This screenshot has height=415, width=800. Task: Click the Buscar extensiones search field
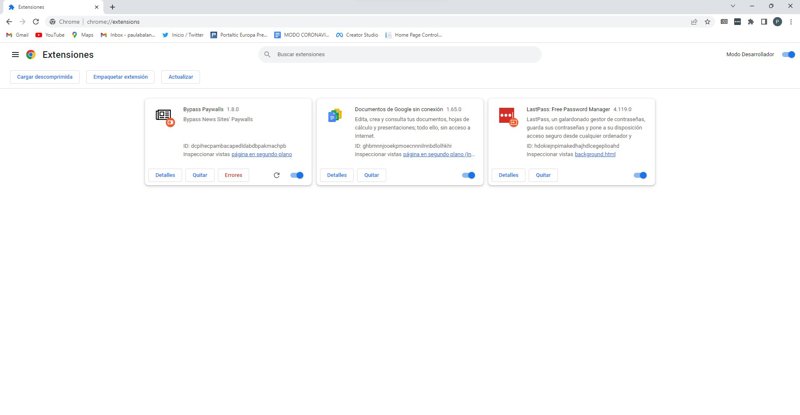(x=400, y=54)
